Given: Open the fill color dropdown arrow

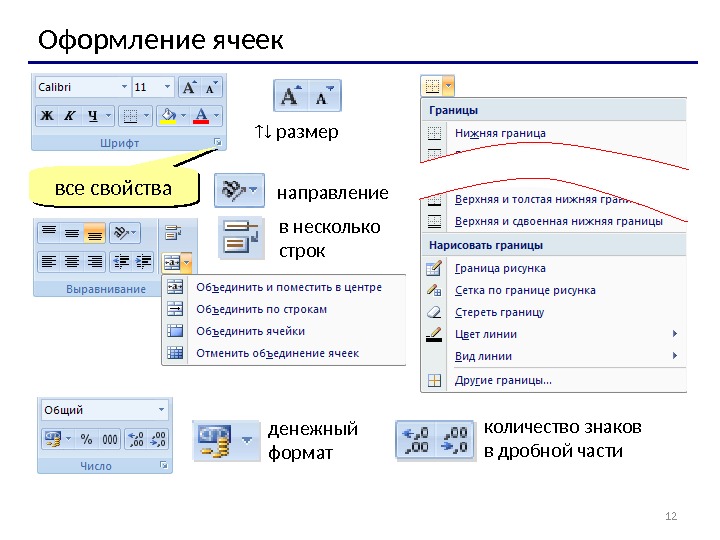Looking at the screenshot, I should click(x=183, y=116).
